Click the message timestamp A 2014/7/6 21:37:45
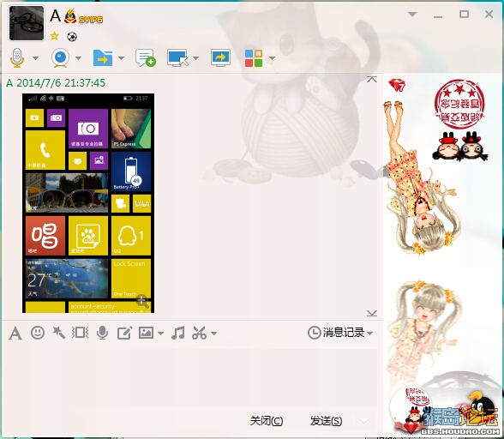Image resolution: width=504 pixels, height=439 pixels. pyautogui.click(x=56, y=83)
